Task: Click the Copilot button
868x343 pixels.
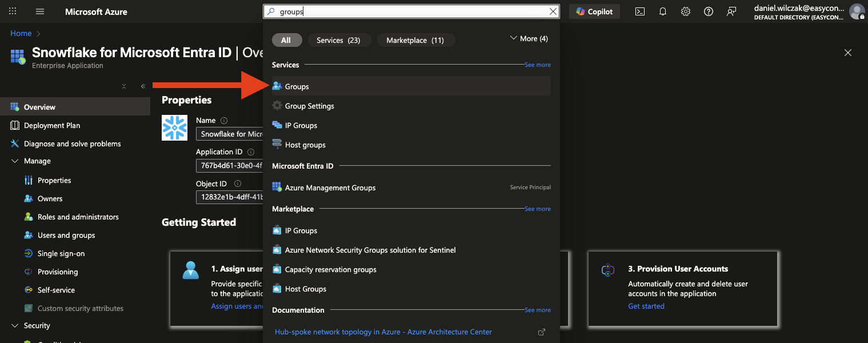Action: 594,11
